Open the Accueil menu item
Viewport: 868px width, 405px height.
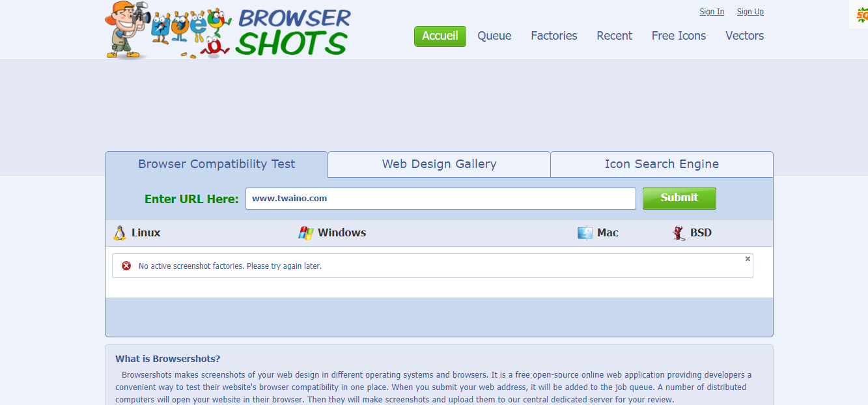[x=440, y=36]
